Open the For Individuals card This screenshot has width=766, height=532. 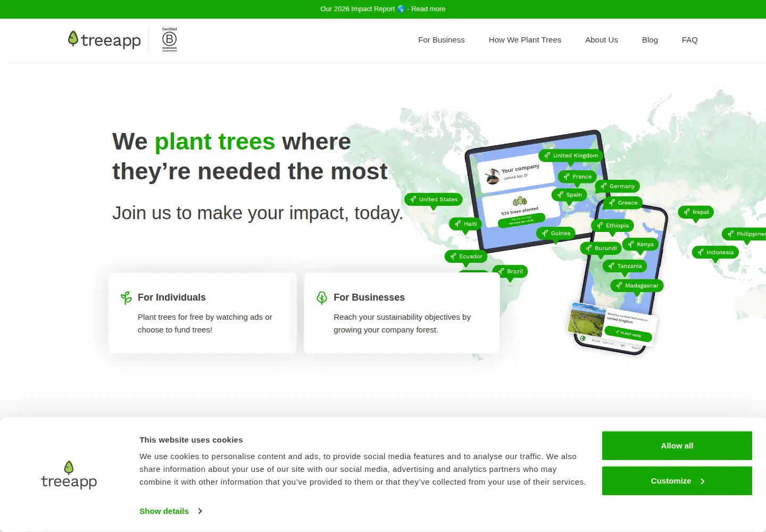click(203, 313)
